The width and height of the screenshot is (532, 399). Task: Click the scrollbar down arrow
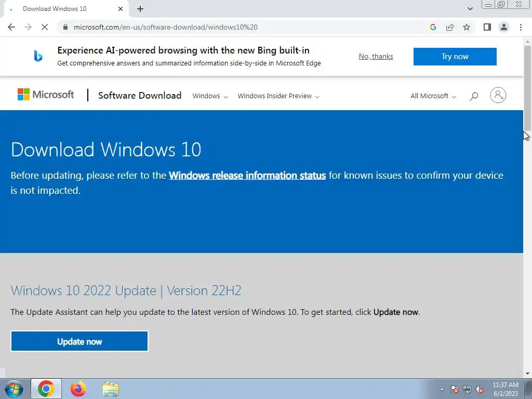[x=527, y=374]
